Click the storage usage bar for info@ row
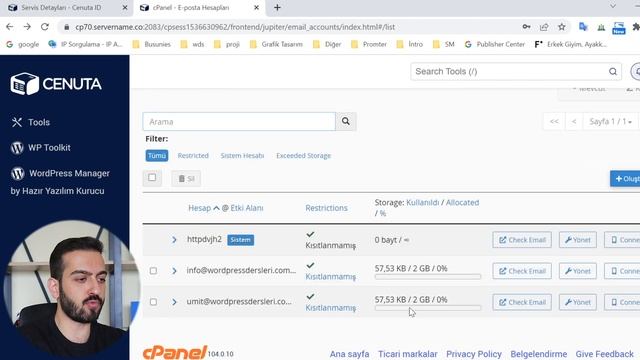 pyautogui.click(x=428, y=277)
